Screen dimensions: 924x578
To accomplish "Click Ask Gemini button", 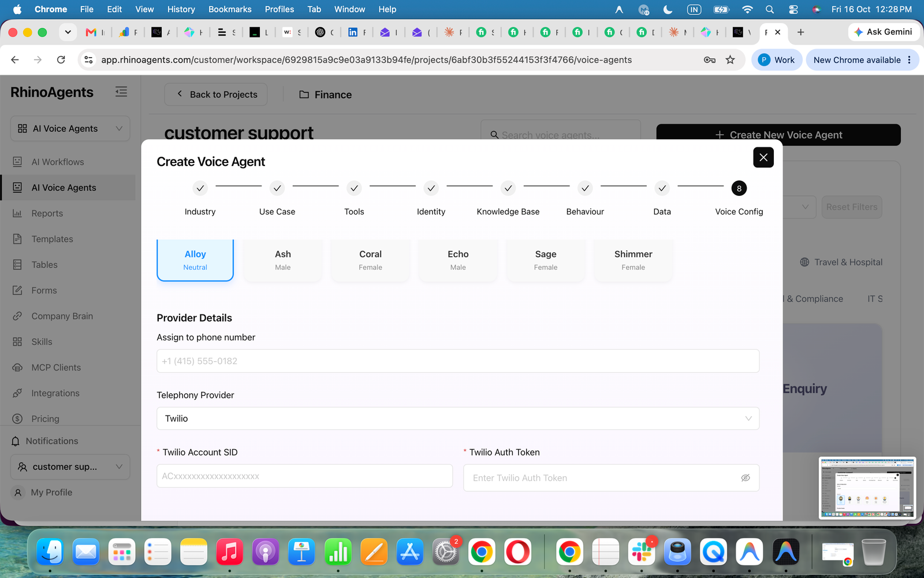I will click(883, 32).
